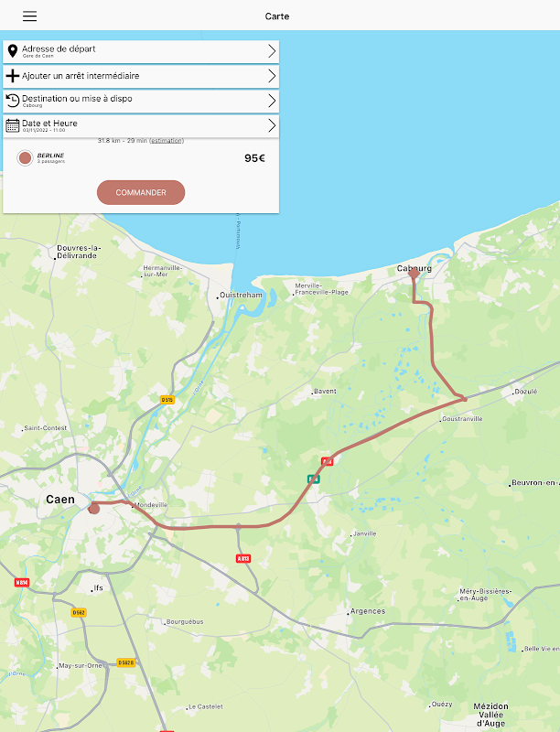Expand the Date et Heure chevron
The height and width of the screenshot is (732, 560).
click(272, 125)
